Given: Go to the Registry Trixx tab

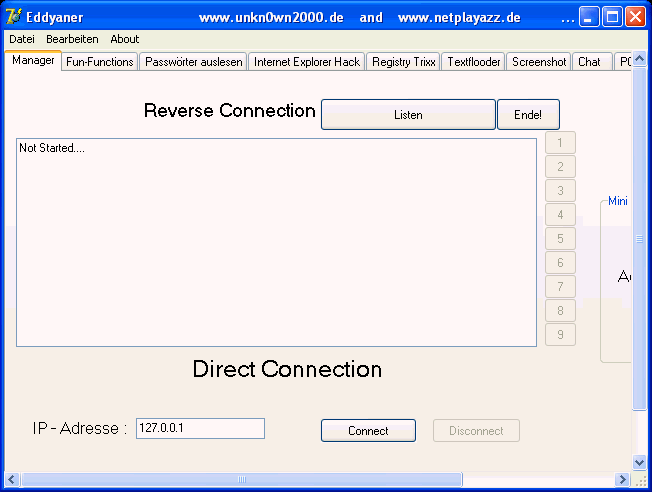Looking at the screenshot, I should tap(403, 62).
